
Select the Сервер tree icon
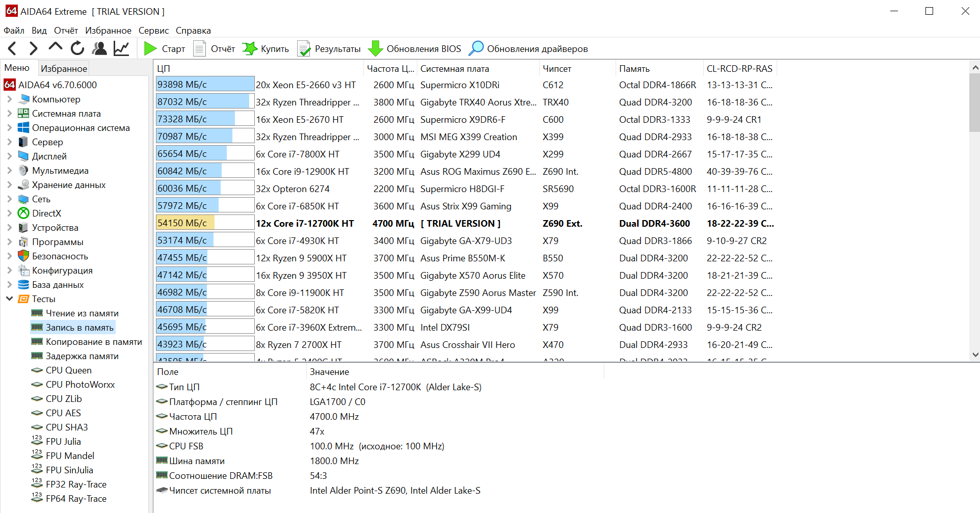pos(23,142)
